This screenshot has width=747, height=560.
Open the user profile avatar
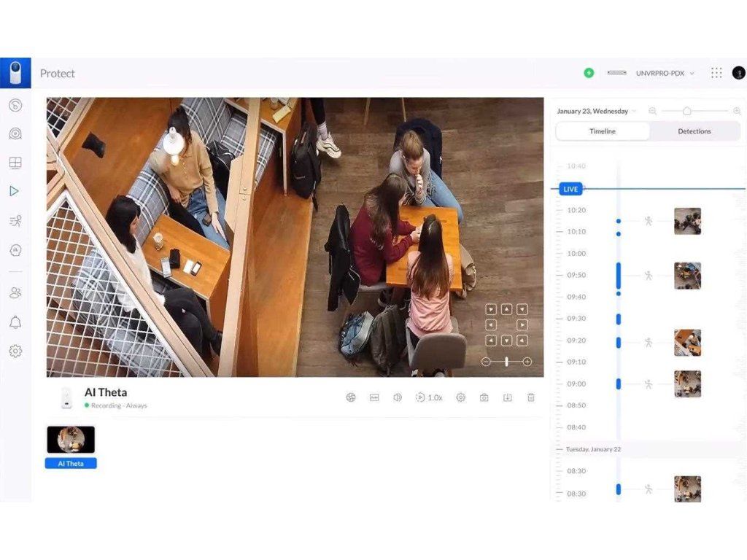click(x=738, y=73)
